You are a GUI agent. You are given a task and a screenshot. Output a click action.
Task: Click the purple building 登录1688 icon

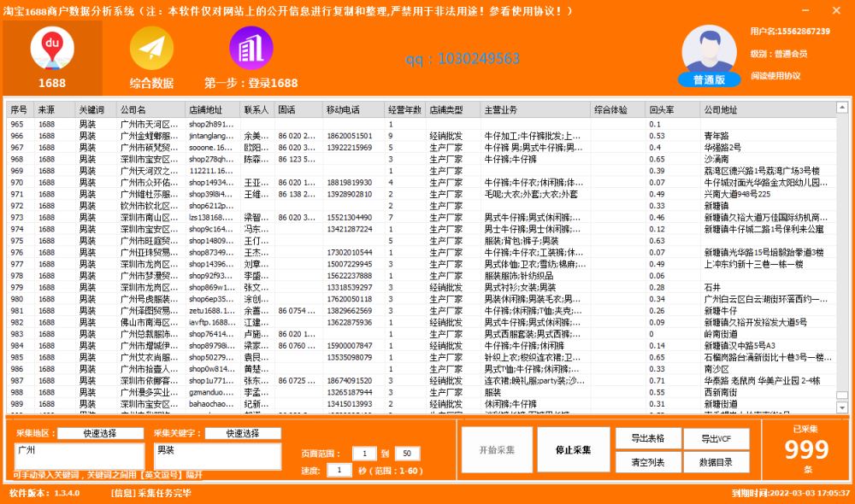251,50
